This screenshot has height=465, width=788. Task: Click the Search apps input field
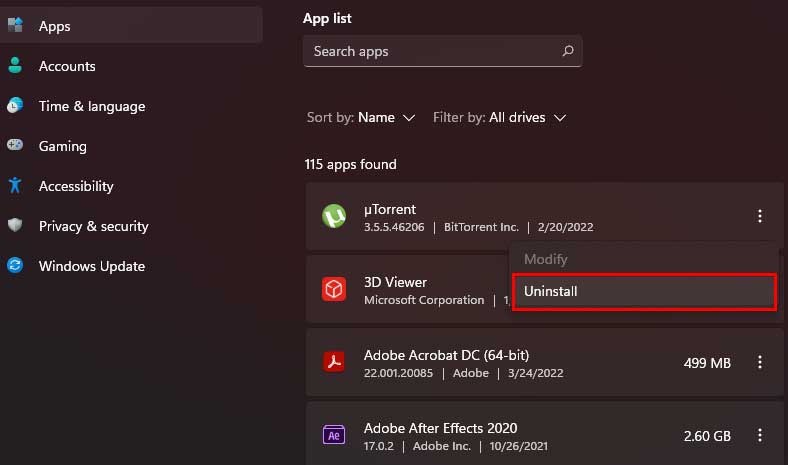pyautogui.click(x=442, y=51)
